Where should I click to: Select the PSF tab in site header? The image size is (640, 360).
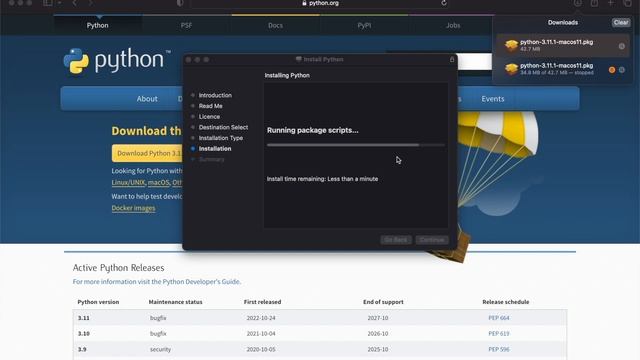[186, 25]
